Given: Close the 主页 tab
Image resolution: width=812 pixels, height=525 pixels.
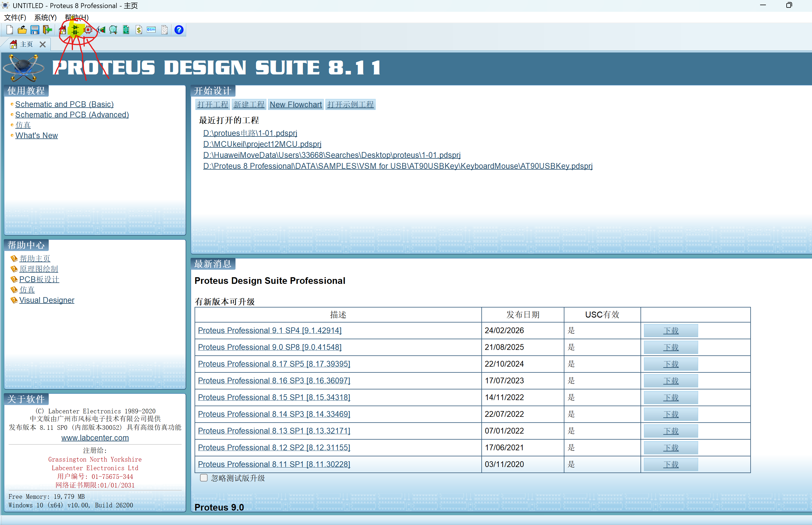Looking at the screenshot, I should point(43,44).
